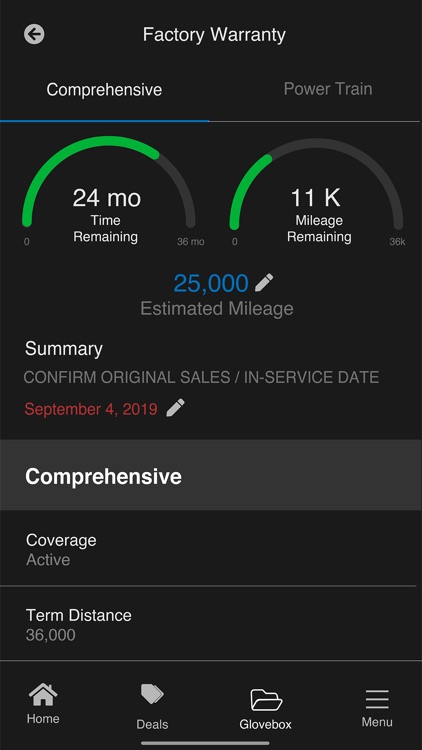Open the Deals tag icon

[152, 694]
